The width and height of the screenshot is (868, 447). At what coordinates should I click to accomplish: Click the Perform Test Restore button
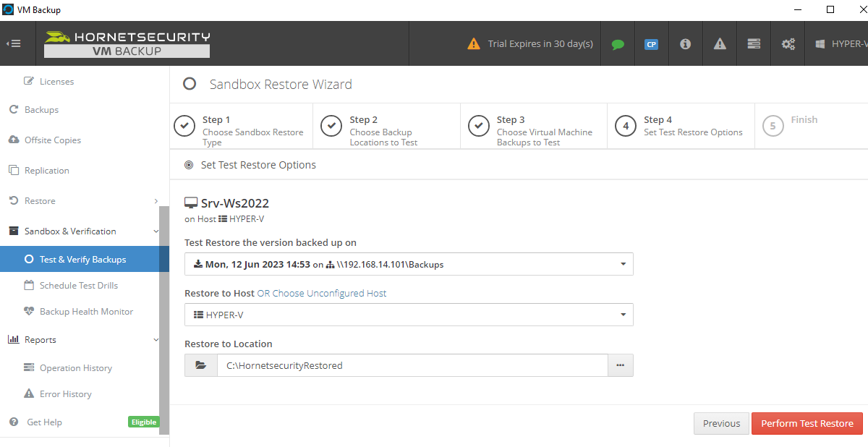[807, 423]
